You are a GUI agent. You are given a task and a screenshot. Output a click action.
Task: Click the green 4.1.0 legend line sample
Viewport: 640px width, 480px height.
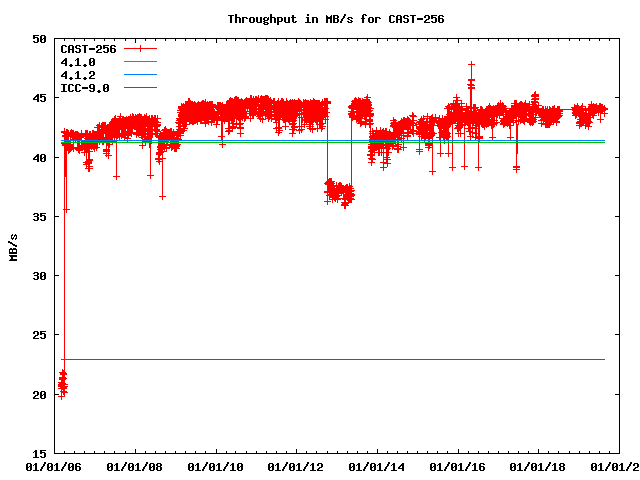click(x=141, y=62)
